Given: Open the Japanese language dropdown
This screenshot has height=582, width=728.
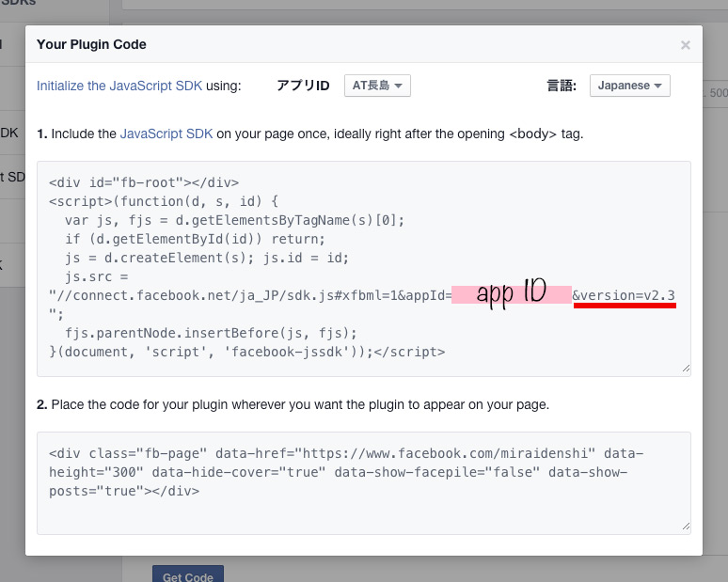Looking at the screenshot, I should (x=629, y=86).
